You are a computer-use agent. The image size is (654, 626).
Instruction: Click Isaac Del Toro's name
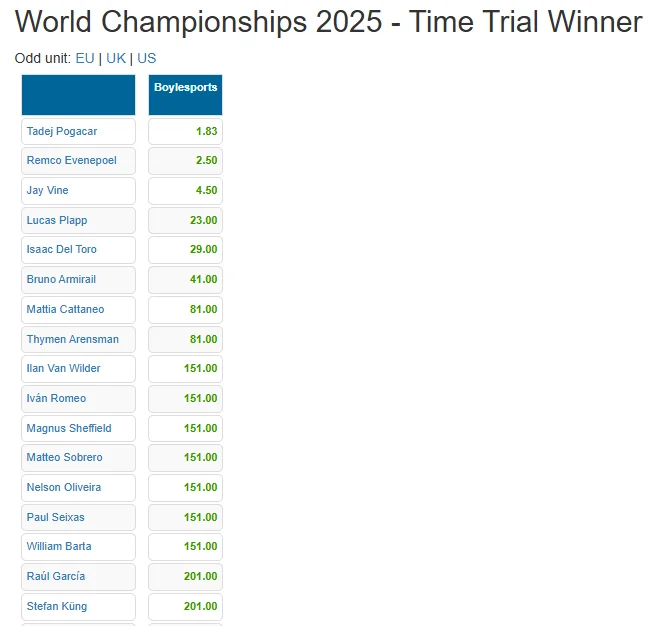61,249
